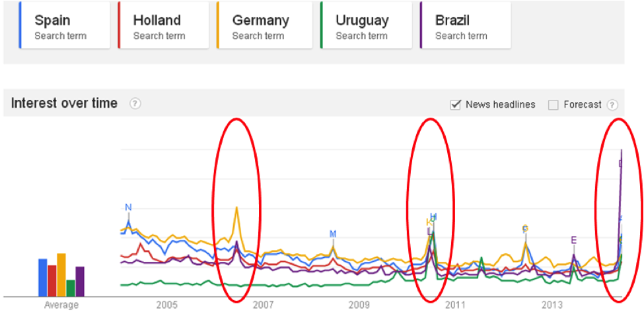Open the G headline marker near 2012
Screen dimensions: 644x314
[x=525, y=229]
